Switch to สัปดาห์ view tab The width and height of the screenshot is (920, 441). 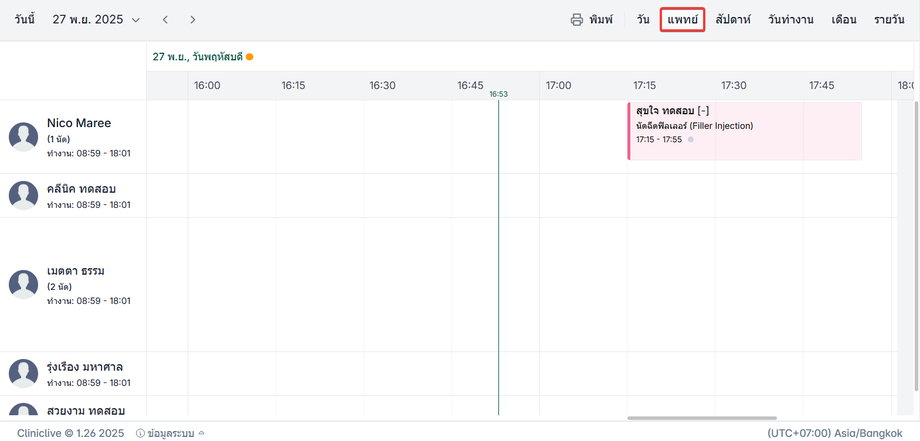(x=733, y=20)
